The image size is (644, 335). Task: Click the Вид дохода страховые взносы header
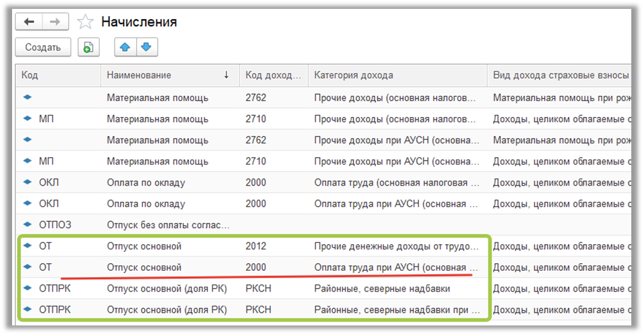pos(560,75)
